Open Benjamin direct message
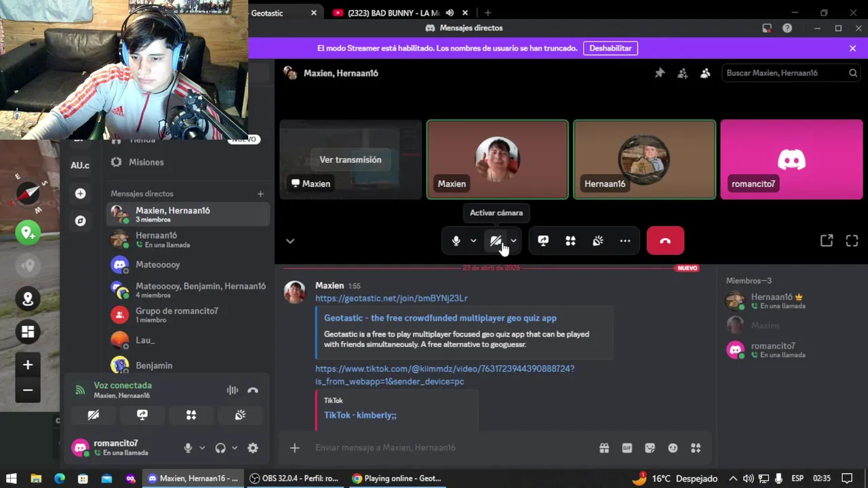This screenshot has width=868, height=488. [x=188, y=365]
